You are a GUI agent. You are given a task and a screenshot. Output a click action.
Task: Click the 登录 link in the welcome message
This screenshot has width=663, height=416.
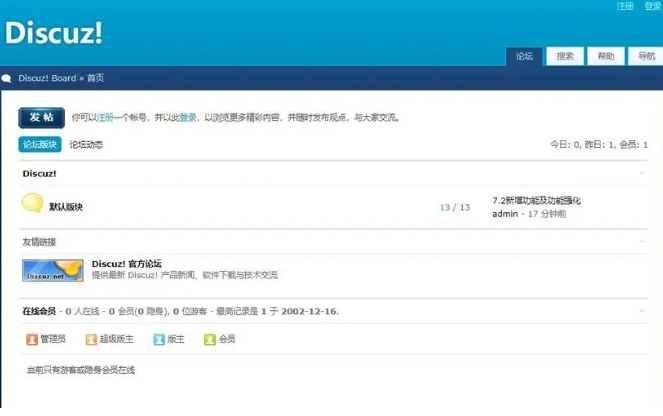[188, 118]
